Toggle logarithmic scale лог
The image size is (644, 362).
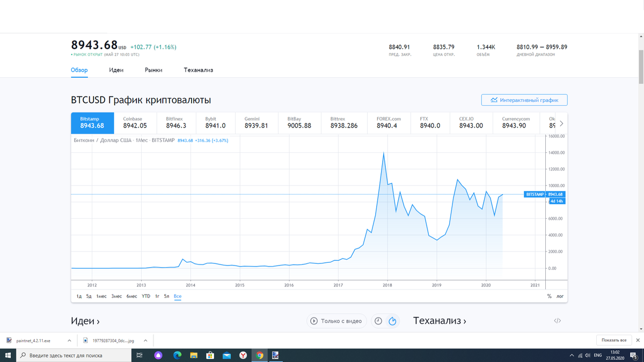(x=560, y=296)
